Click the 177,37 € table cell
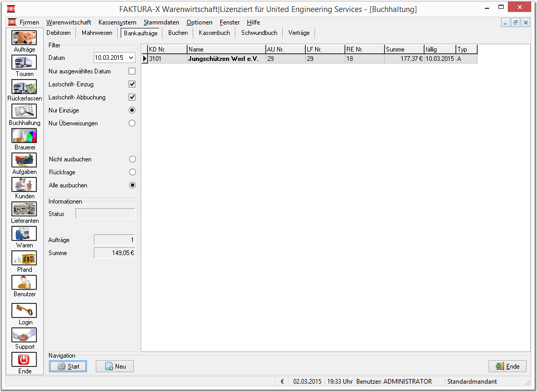 coord(404,59)
